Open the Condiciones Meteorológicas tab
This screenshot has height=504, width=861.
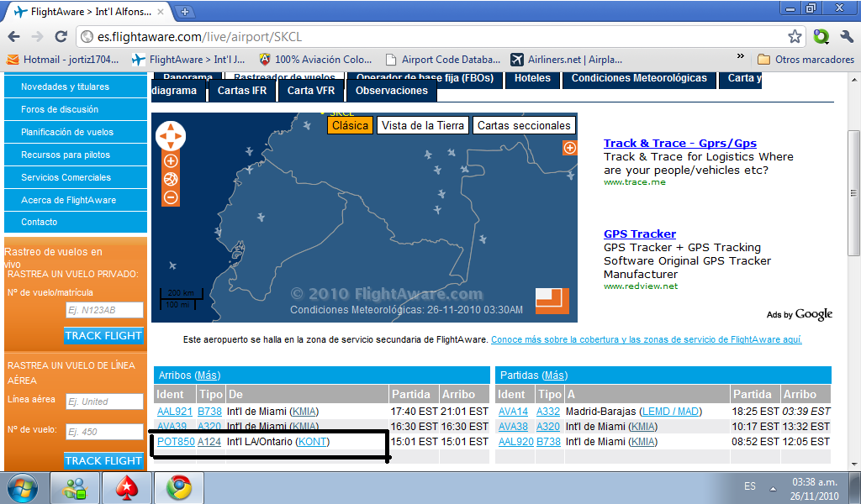639,78
